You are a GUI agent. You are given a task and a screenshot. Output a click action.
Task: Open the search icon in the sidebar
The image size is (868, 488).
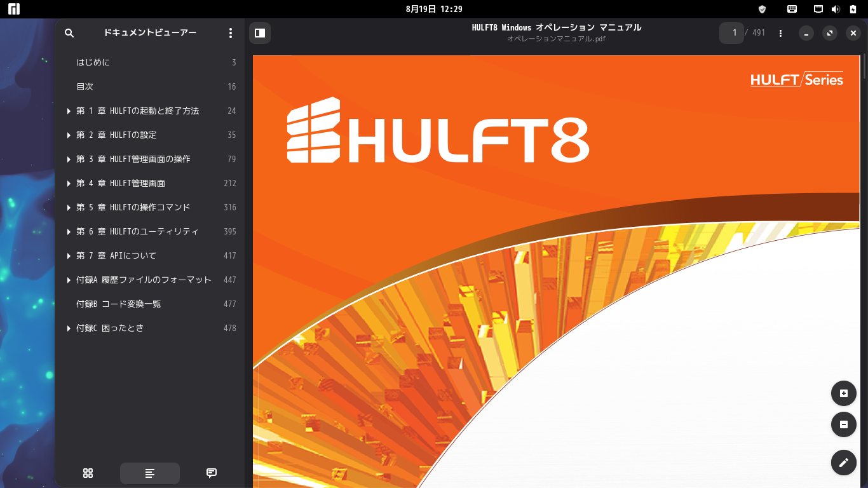pos(70,33)
